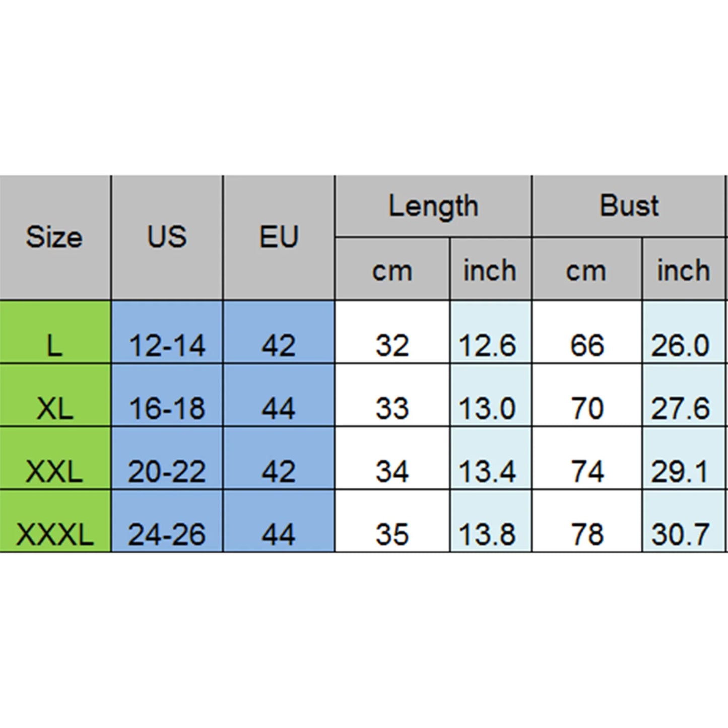Click the US column header
This screenshot has height=728, width=728.
[x=167, y=237]
